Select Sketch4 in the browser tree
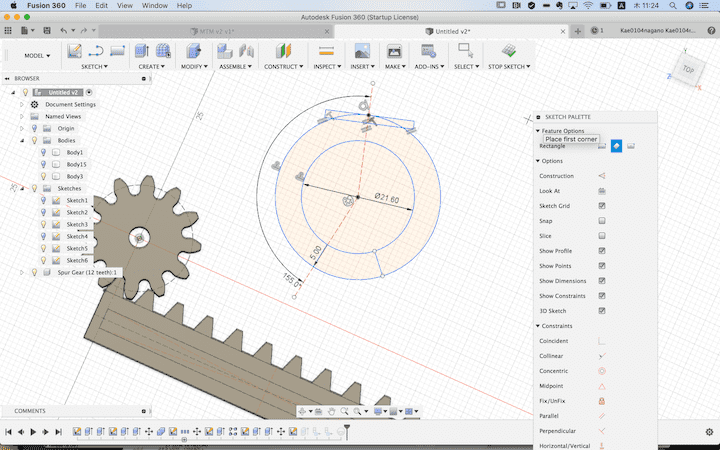The height and width of the screenshot is (450, 720). (77, 236)
